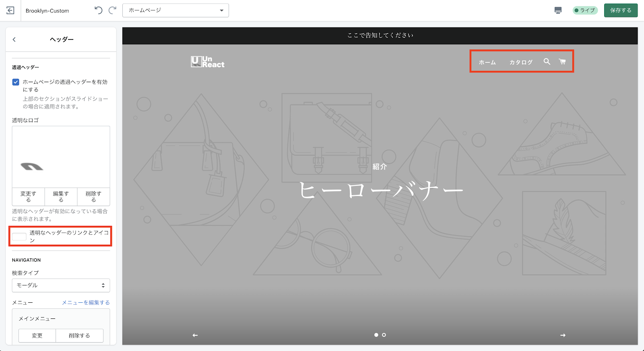This screenshot has width=644, height=351.
Task: Select the first slideshow dot
Action: click(x=376, y=335)
